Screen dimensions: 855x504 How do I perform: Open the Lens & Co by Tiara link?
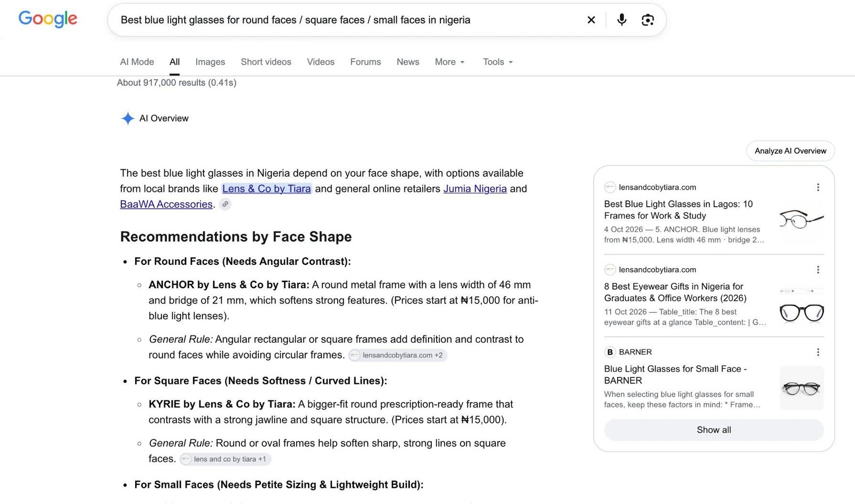pos(267,188)
